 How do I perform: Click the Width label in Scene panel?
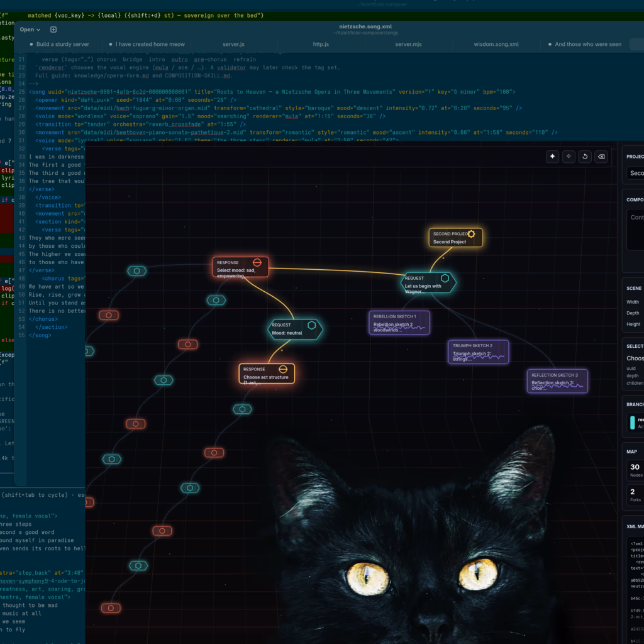tap(633, 303)
